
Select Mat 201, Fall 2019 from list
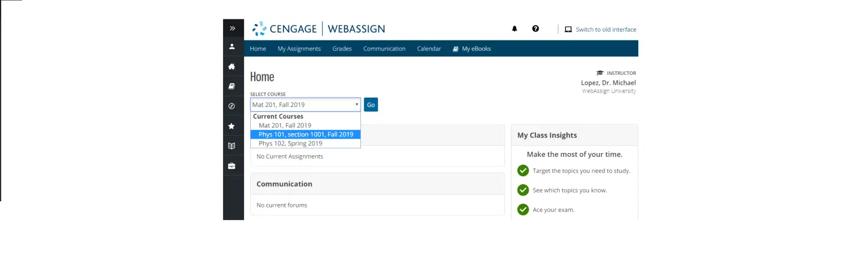(x=306, y=125)
